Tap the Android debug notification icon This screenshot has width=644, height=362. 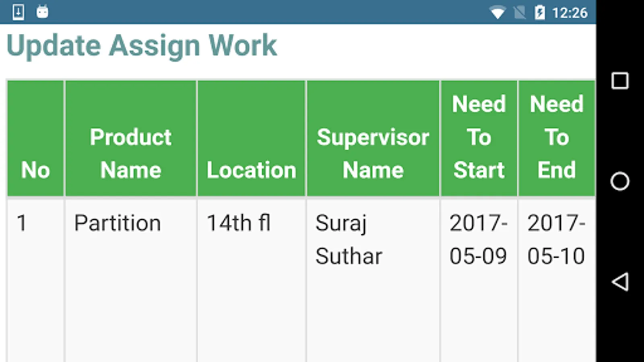pos(42,12)
